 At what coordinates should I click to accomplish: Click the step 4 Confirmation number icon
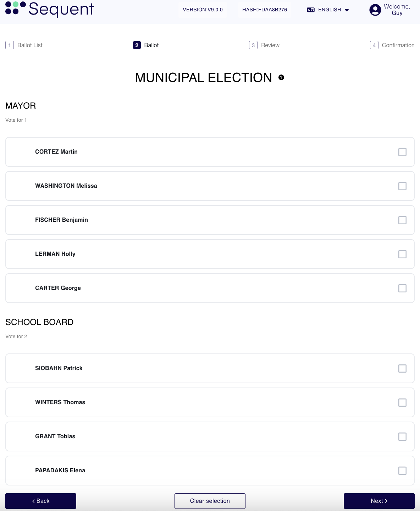pyautogui.click(x=375, y=45)
